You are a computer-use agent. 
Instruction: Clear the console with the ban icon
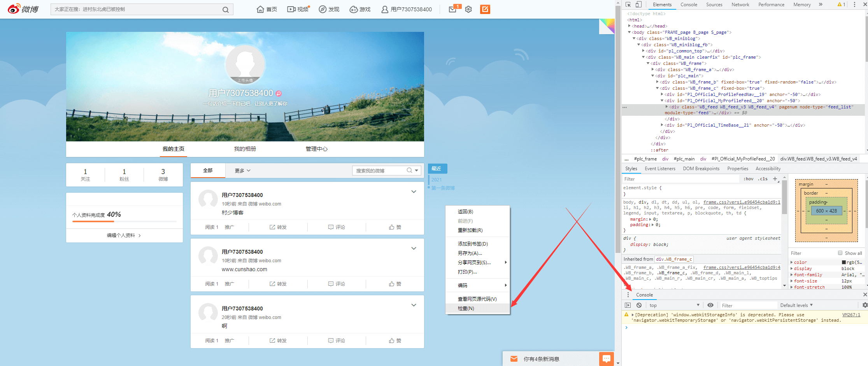(639, 305)
